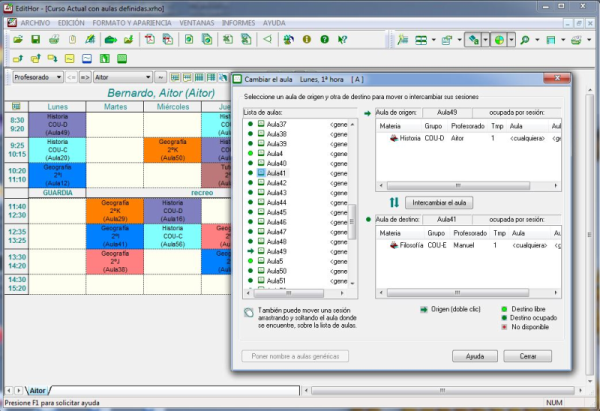Open the INFORMES menu

click(x=236, y=21)
